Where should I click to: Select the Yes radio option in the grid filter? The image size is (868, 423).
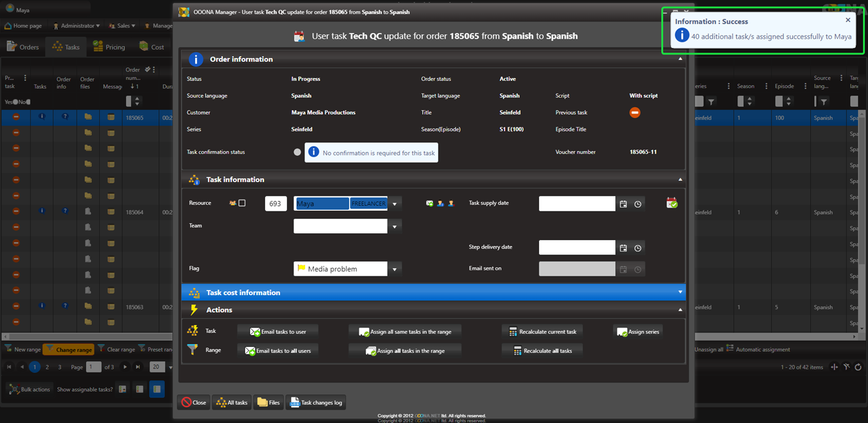15,102
